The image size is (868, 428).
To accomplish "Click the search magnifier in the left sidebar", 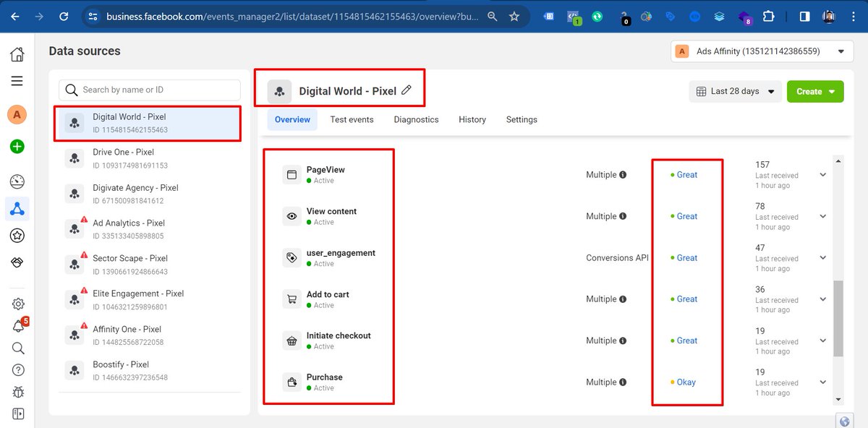I will [17, 348].
